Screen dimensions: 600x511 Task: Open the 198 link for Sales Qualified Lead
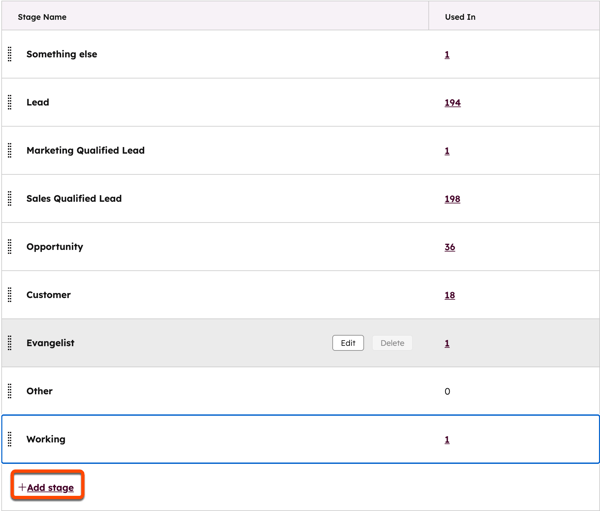coord(452,199)
